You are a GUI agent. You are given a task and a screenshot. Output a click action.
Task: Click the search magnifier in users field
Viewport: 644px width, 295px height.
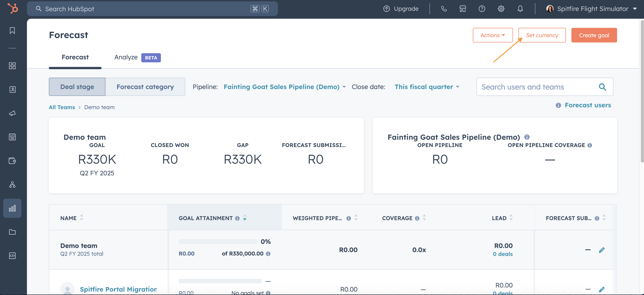[x=602, y=87]
